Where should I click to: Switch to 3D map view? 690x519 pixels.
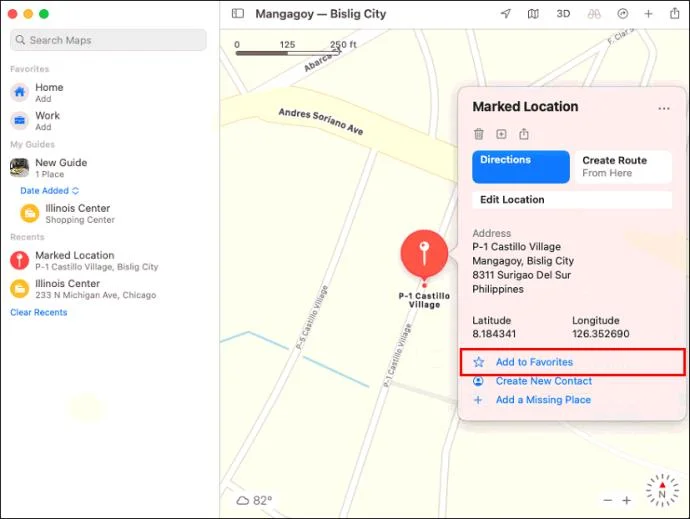point(563,14)
